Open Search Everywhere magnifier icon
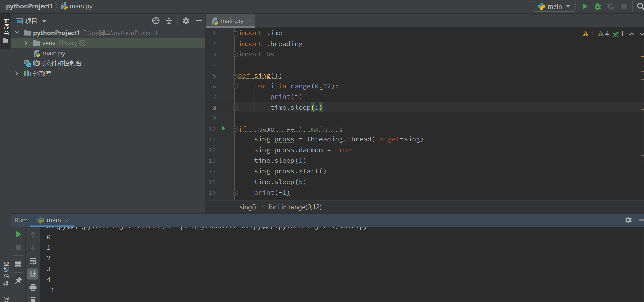 [640, 6]
